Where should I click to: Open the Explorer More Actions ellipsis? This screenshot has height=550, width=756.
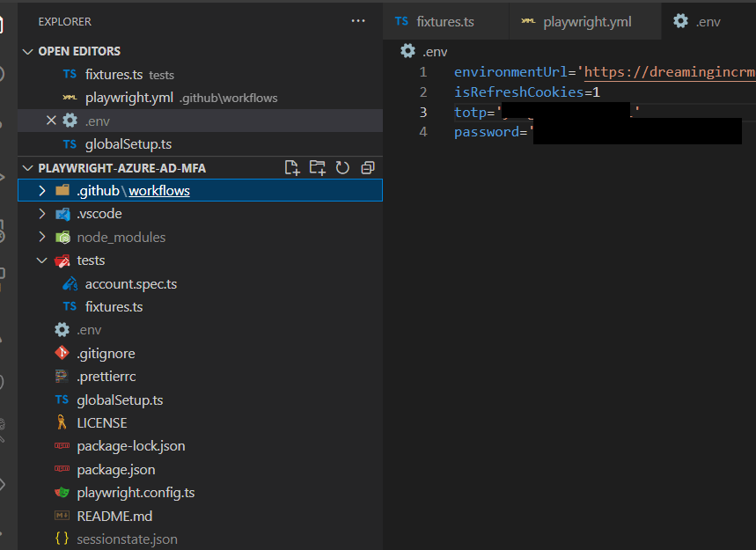coord(357,20)
